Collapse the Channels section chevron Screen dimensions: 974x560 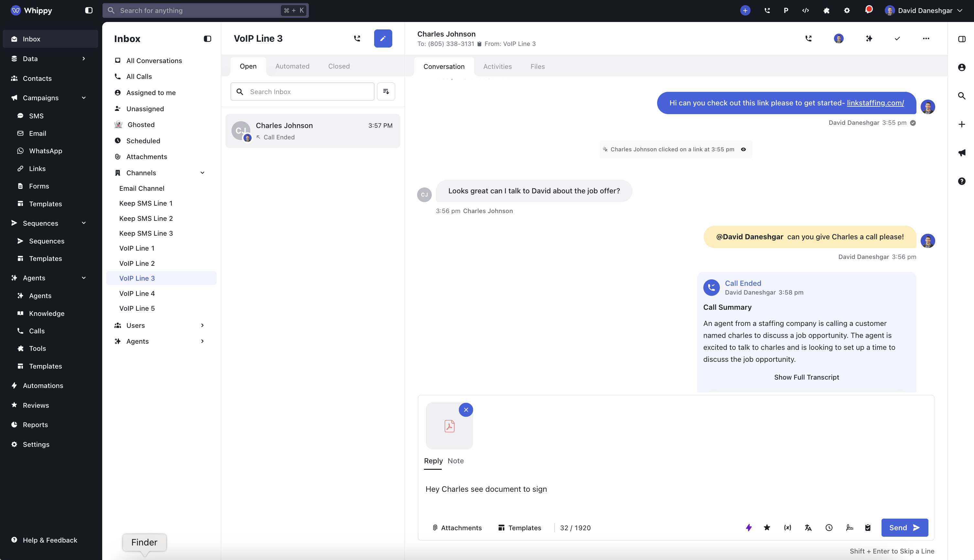tap(202, 173)
